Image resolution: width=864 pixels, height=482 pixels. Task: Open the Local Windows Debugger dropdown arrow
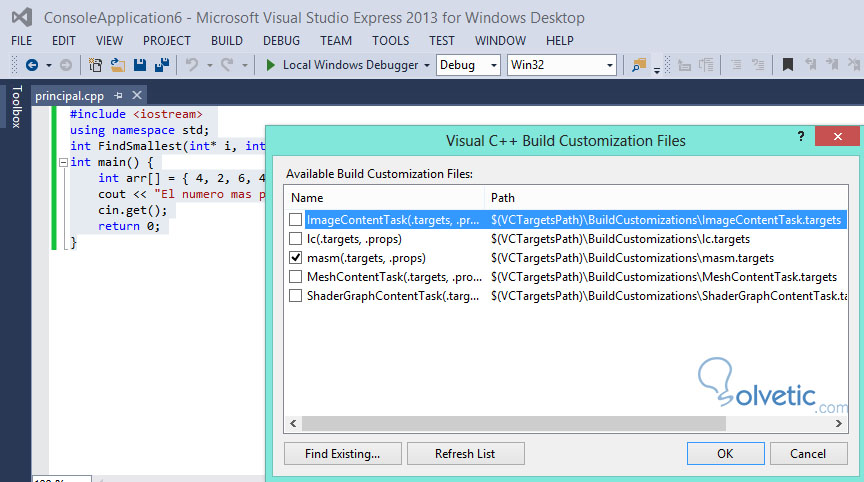(x=426, y=66)
